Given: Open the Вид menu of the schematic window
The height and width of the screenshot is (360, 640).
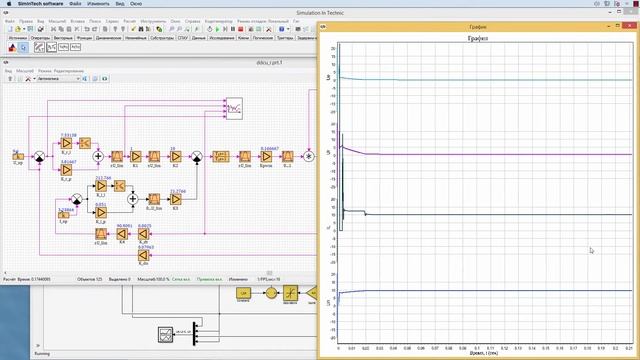Looking at the screenshot, I should click(x=8, y=71).
